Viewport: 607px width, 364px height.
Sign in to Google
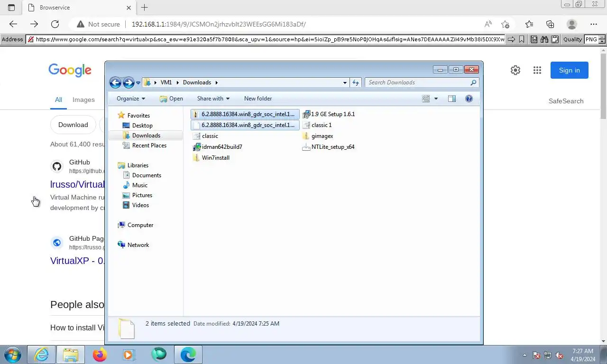coord(569,70)
